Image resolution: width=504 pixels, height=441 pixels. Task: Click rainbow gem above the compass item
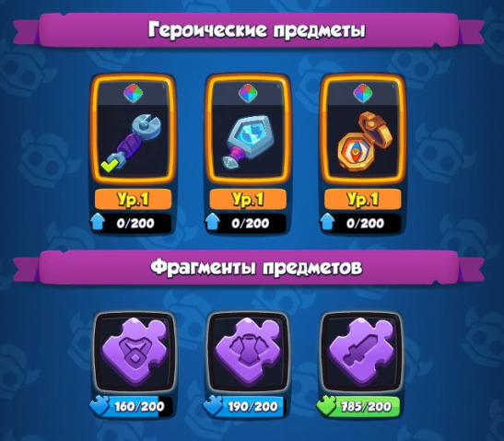[x=363, y=94]
